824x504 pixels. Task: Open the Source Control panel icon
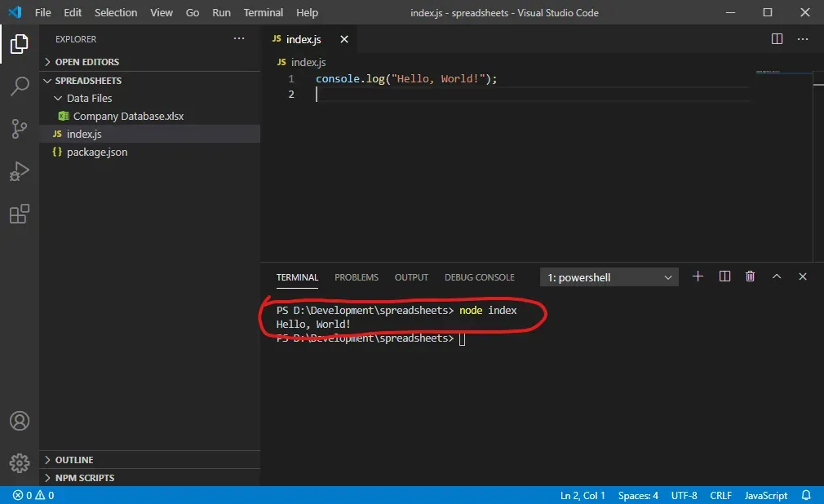(19, 129)
